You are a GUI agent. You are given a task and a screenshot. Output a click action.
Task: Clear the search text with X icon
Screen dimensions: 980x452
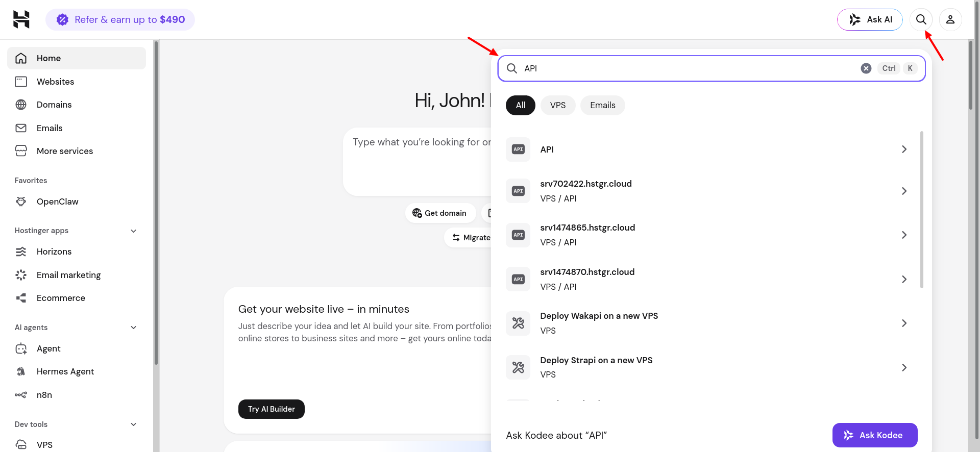[866, 68]
